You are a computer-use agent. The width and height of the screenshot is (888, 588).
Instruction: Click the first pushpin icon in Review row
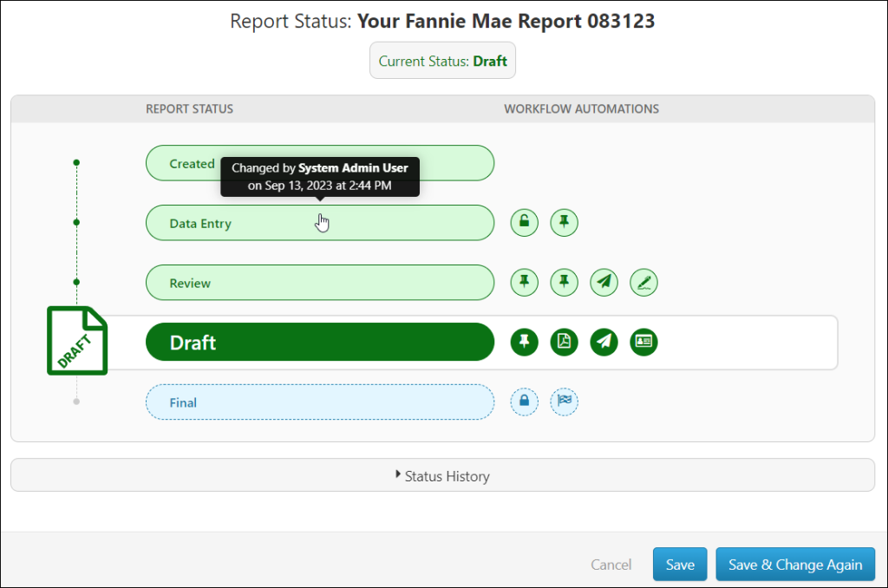[x=525, y=282]
